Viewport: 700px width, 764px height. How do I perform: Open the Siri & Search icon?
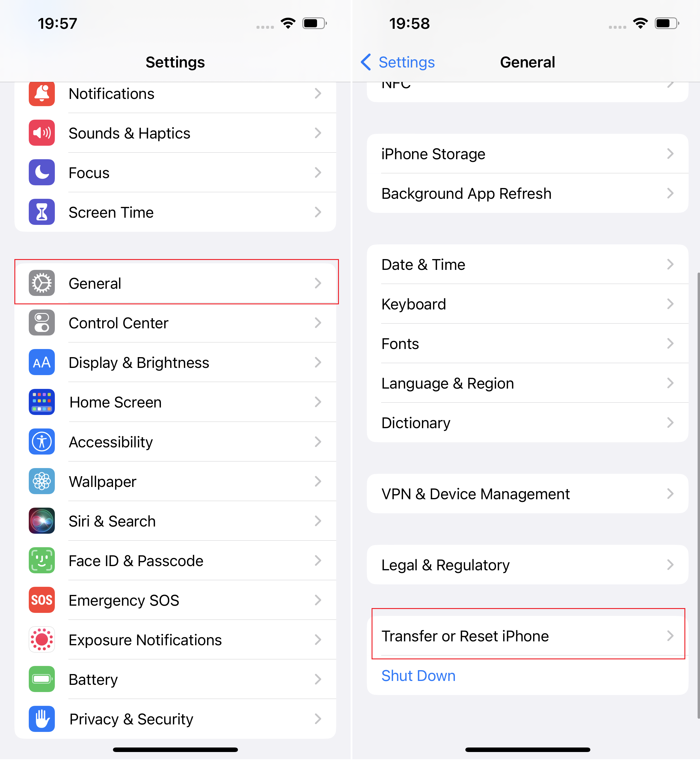click(x=42, y=521)
